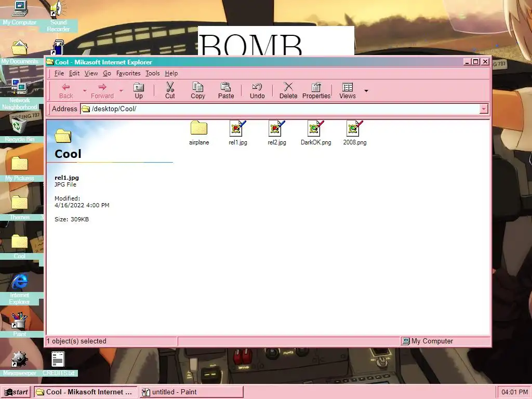Switch to Cool - Mikasoft Internet taskbar button
The image size is (532, 399).
[85, 392]
